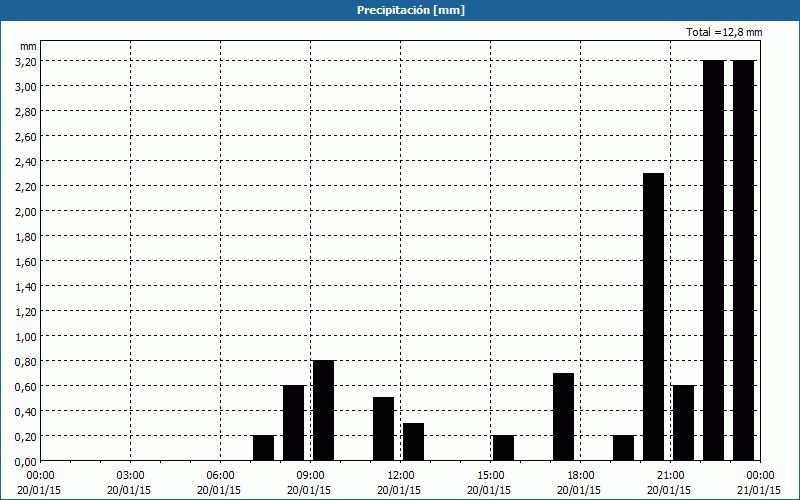Click the "09:00" time axis label

[x=310, y=476]
